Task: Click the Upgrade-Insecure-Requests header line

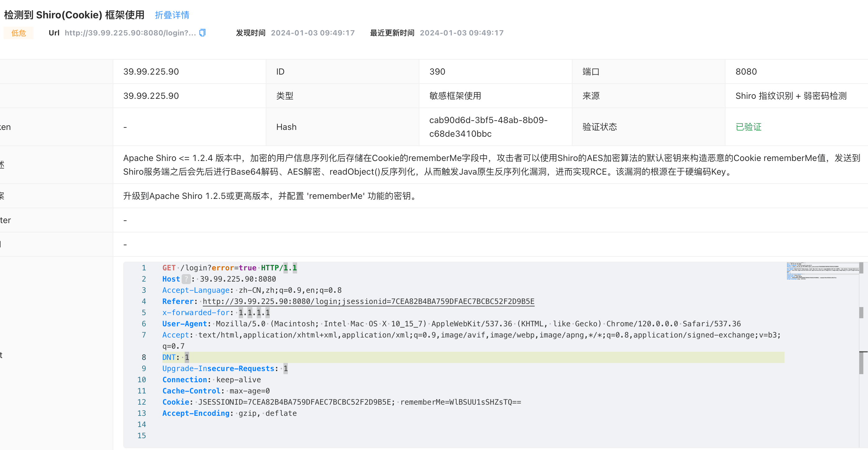Action: (225, 368)
